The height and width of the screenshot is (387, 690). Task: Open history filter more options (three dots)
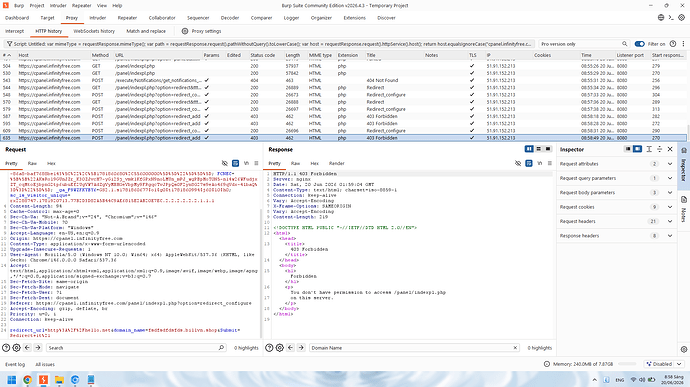pyautogui.click(x=683, y=44)
